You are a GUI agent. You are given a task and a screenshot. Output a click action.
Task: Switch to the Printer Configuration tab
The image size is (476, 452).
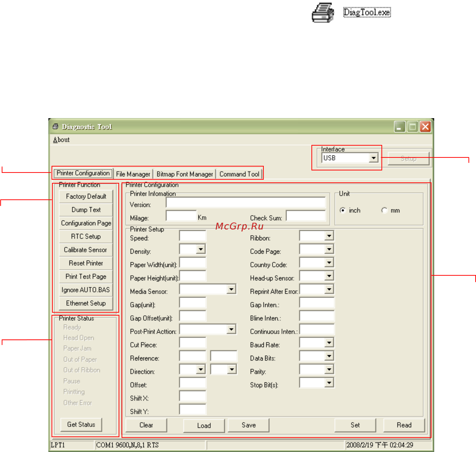pyautogui.click(x=83, y=173)
